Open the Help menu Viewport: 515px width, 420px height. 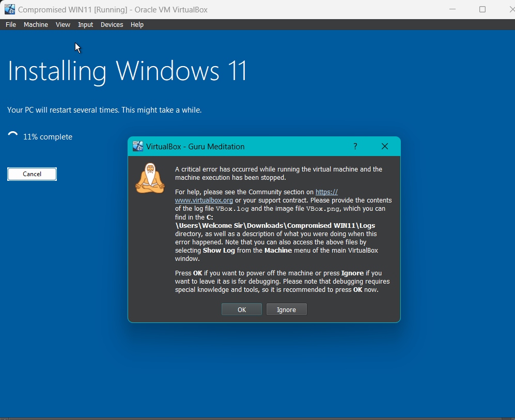[x=137, y=25]
